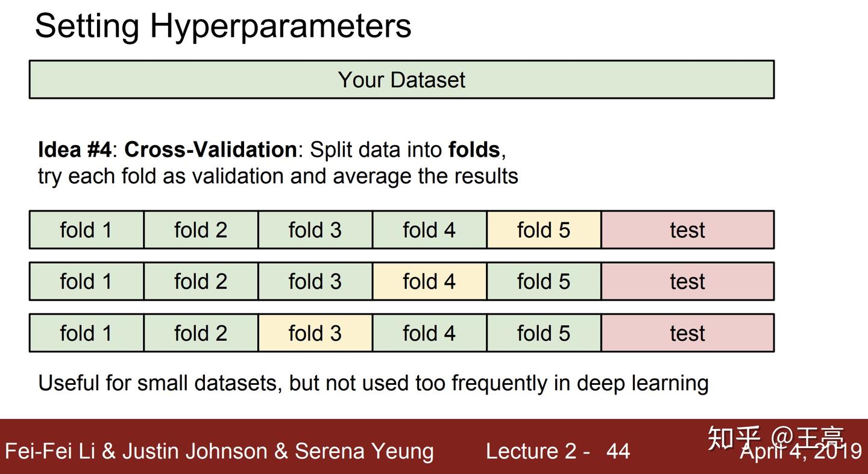
Task: Click the "Setting Hyperparameters" slide title
Action: 223,27
